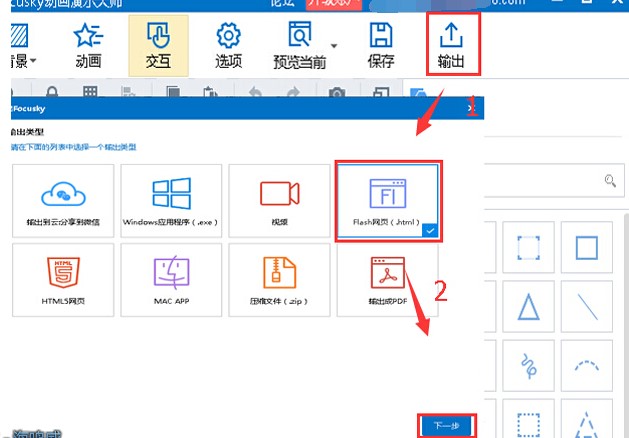The image size is (629, 438).
Task: Insert the squiggle curve shape
Action: click(x=528, y=366)
